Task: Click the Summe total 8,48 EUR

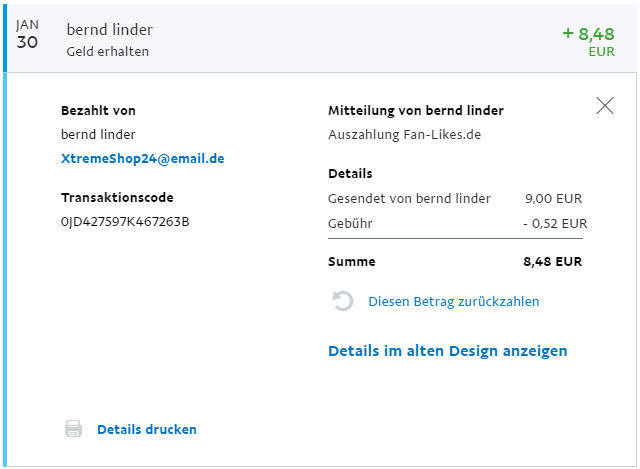Action: pos(552,262)
